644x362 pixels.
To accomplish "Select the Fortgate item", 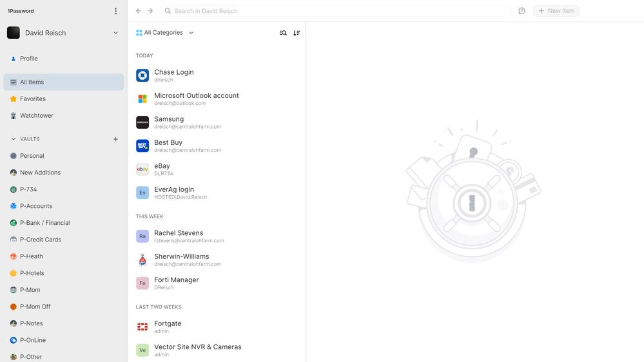I will pyautogui.click(x=217, y=327).
